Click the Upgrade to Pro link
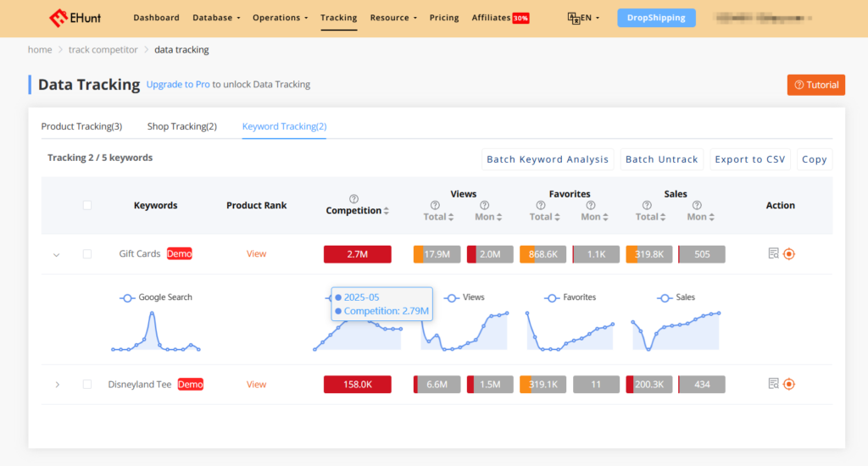Image resolution: width=868 pixels, height=466 pixels. pyautogui.click(x=178, y=84)
